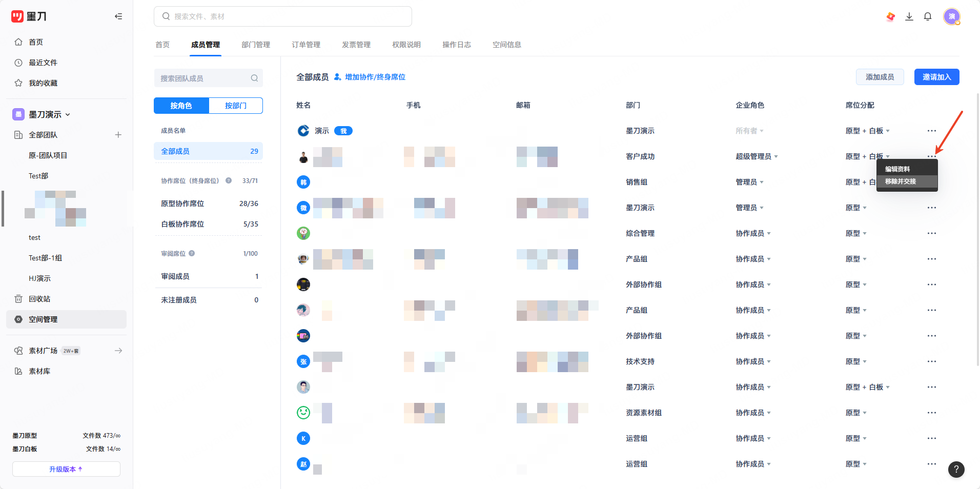Open the HJ演示 team in the sidebar
The height and width of the screenshot is (489, 980).
pyautogui.click(x=39, y=278)
